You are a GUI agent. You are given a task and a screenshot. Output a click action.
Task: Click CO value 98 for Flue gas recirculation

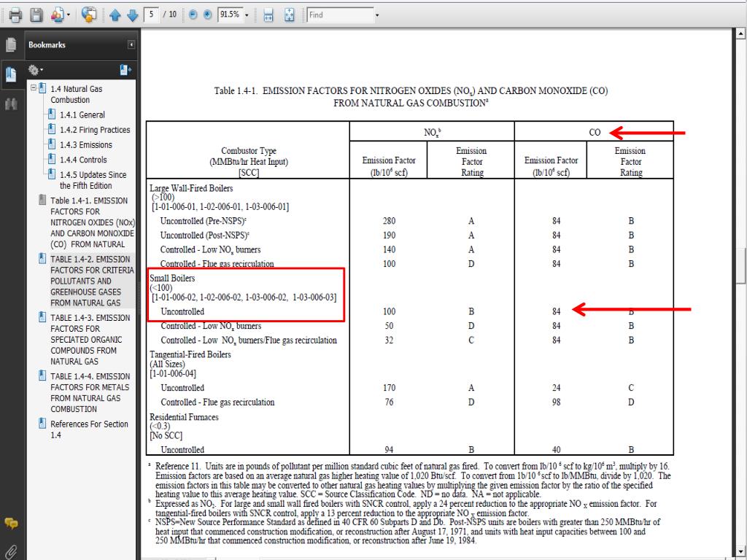(x=556, y=402)
